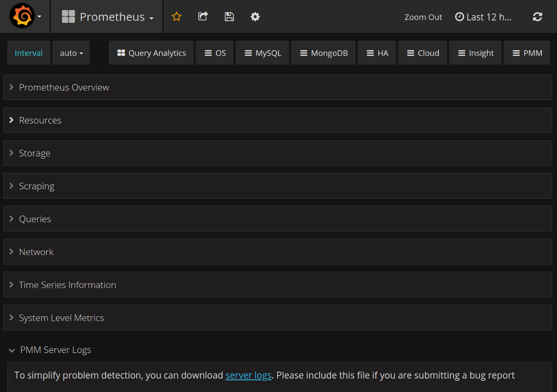Open the Prometheus dashboard selector dropdown

pyautogui.click(x=108, y=17)
